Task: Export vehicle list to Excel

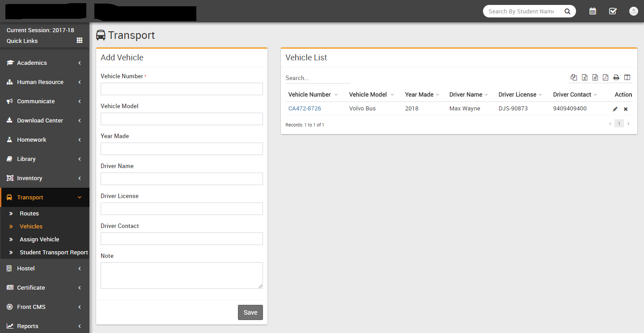Action: (585, 77)
